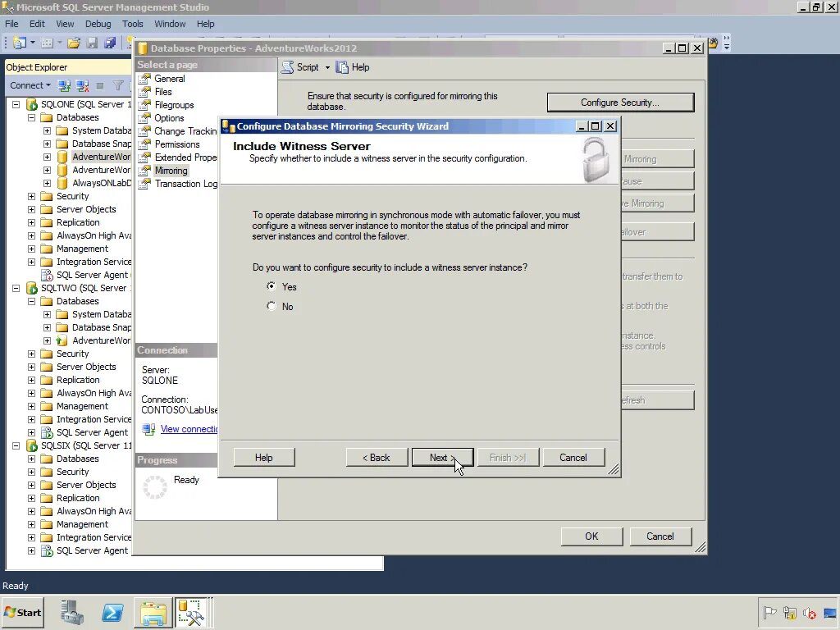Open PowerShell from taskbar

pos(112,612)
